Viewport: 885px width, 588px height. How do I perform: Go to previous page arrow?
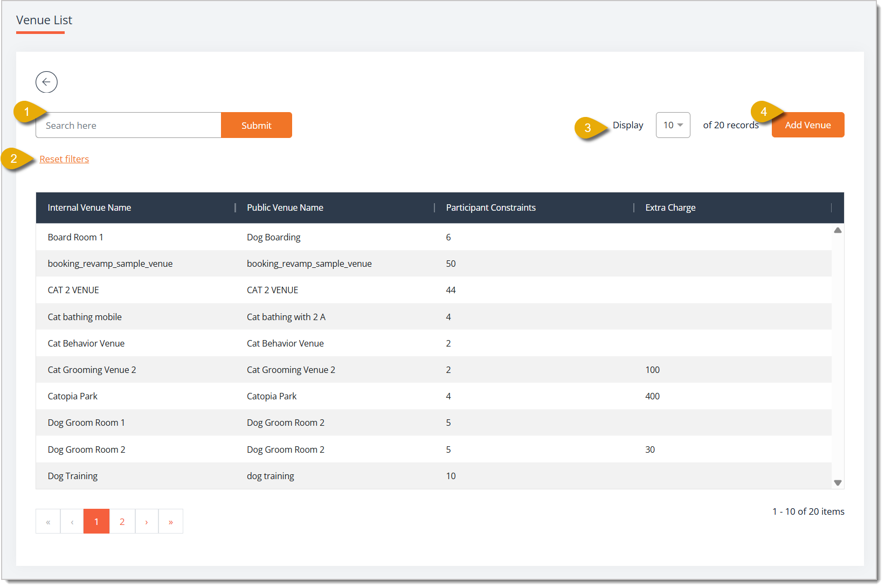(72, 521)
